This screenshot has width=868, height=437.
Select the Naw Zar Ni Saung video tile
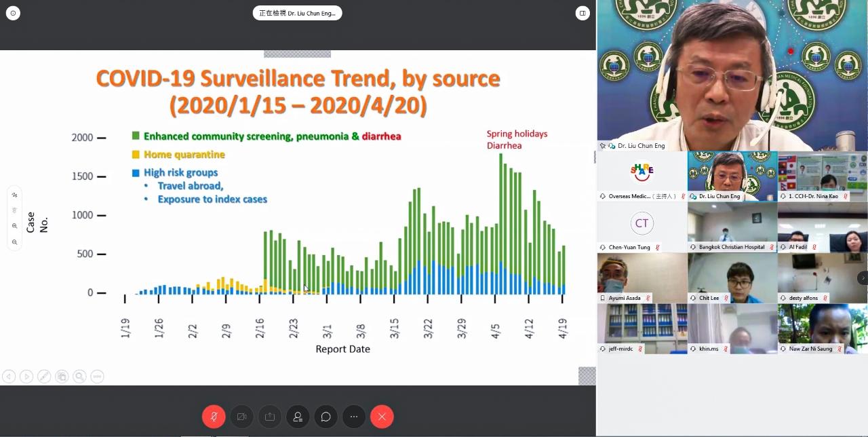pyautogui.click(x=822, y=328)
